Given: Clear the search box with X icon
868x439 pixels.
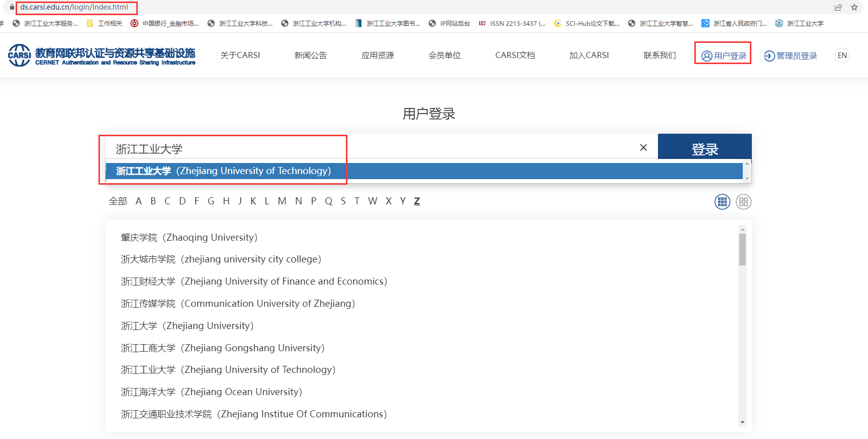Looking at the screenshot, I should 643,147.
